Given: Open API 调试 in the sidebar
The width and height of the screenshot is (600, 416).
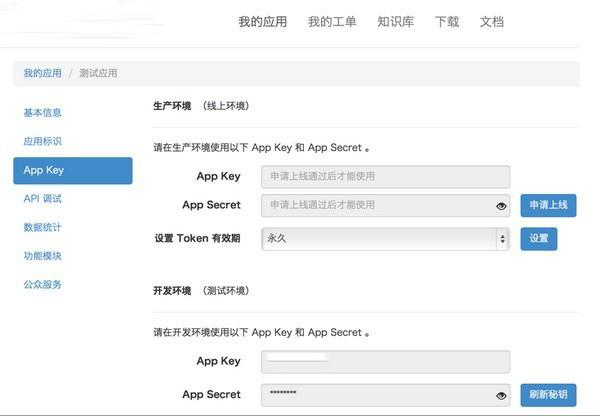Looking at the screenshot, I should [x=42, y=199].
